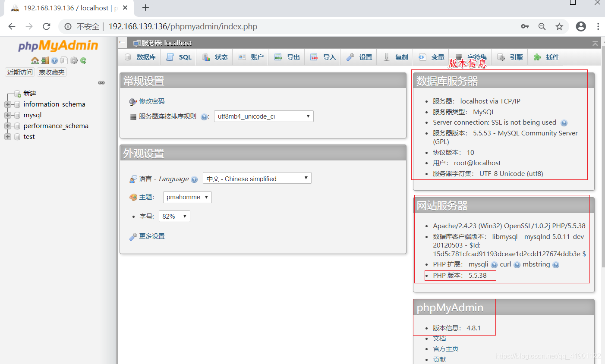
Task: Click the phpMyAdmin home icon
Action: coord(35,60)
